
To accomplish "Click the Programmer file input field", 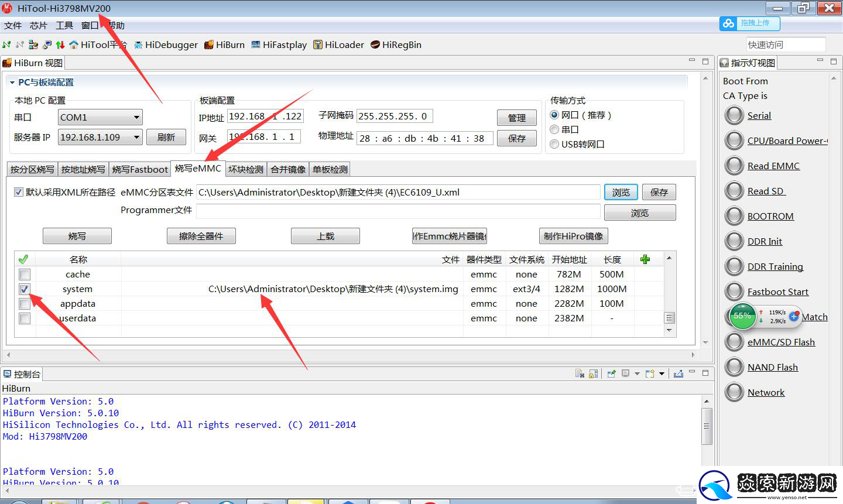I will pyautogui.click(x=398, y=211).
